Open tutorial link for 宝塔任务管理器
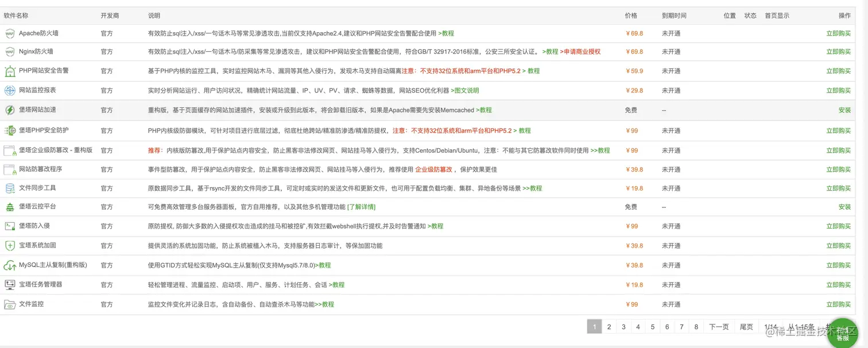The height and width of the screenshot is (348, 868). [336, 285]
